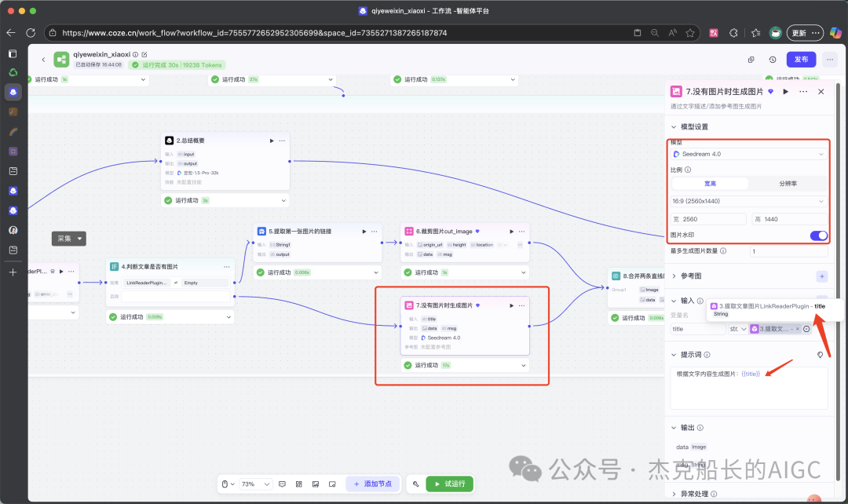Click the right panel vertical scrollbar
848x504 pixels.
click(x=839, y=281)
